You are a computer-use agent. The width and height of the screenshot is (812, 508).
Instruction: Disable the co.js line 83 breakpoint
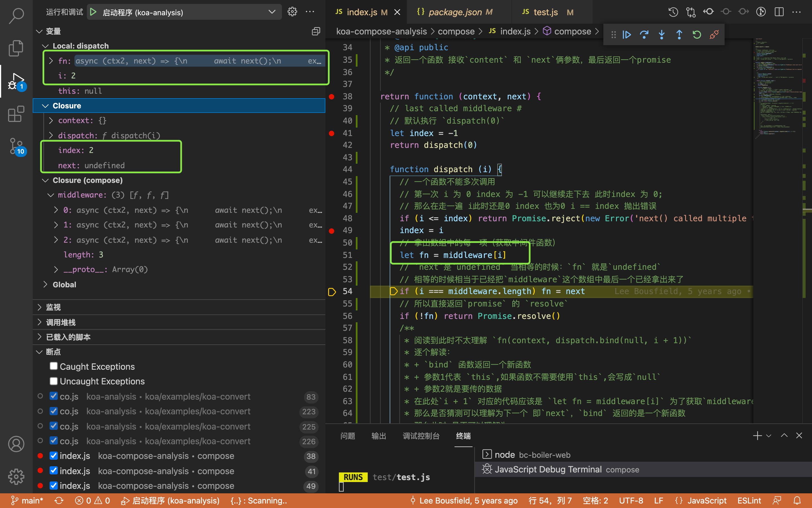point(54,396)
